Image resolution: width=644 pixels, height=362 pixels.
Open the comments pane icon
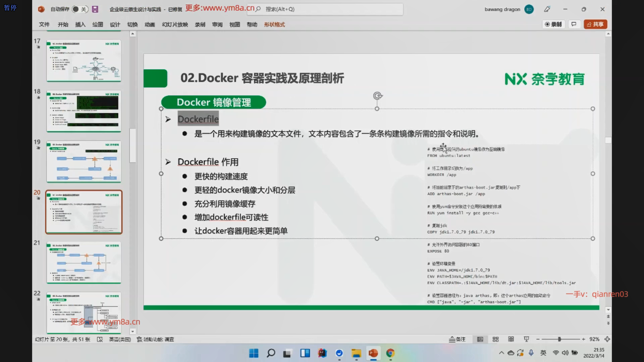[574, 24]
